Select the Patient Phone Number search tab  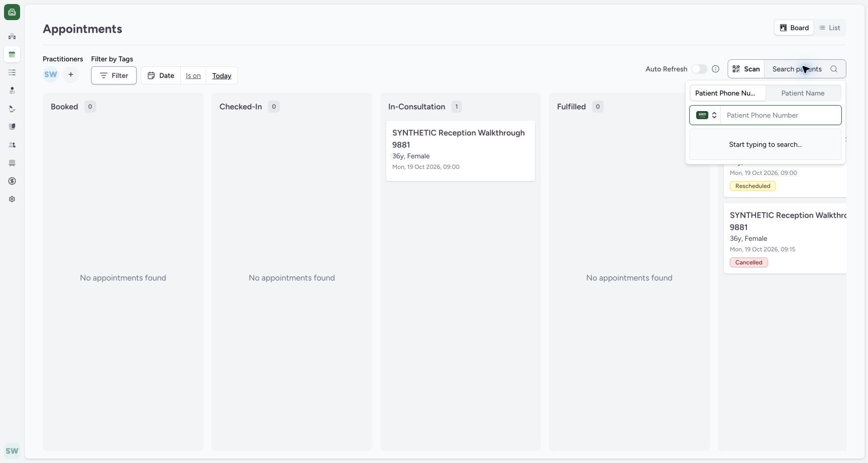coord(728,93)
